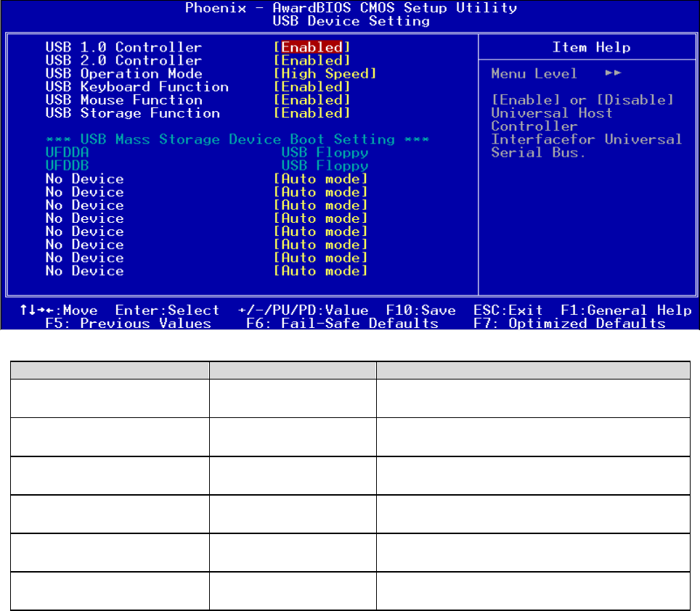Toggle the USB Mouse Function Enabled value

[312, 100]
